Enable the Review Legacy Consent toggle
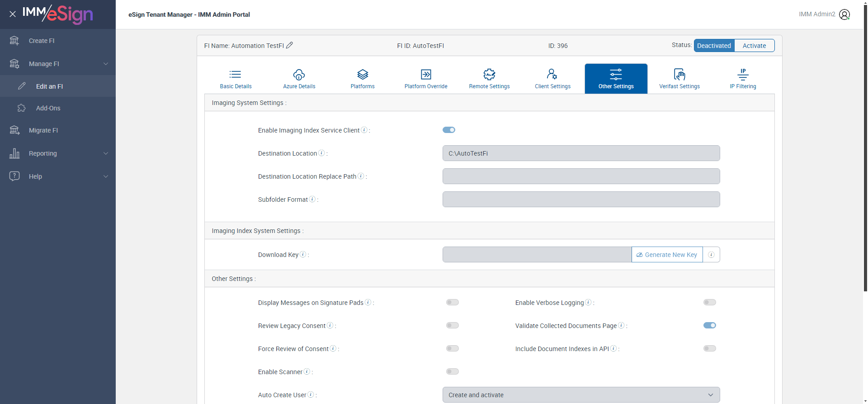The width and height of the screenshot is (868, 404). click(x=452, y=326)
